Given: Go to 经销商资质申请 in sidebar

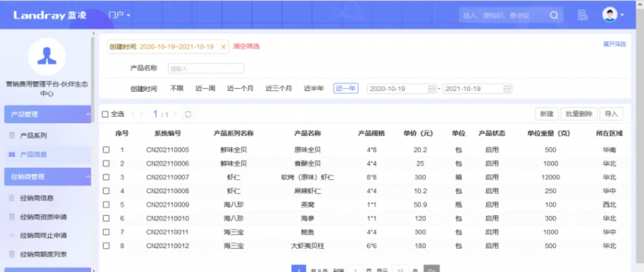Looking at the screenshot, I should coord(43,217).
